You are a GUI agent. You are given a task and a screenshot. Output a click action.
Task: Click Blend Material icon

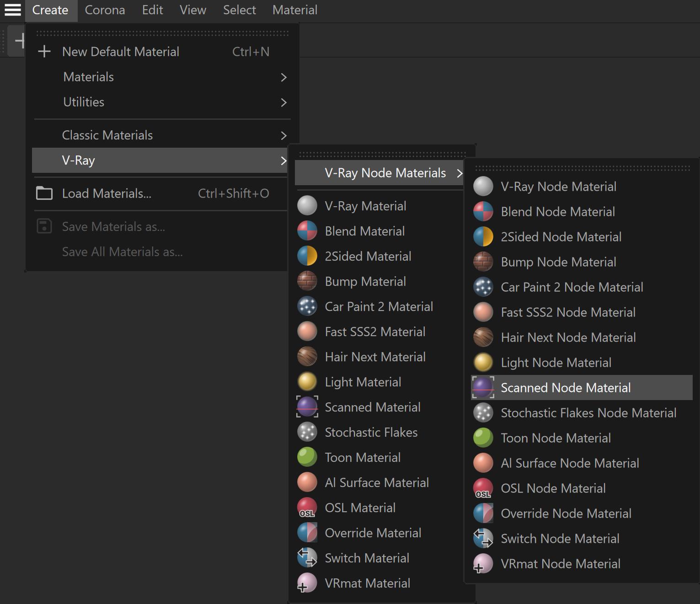coord(307,231)
